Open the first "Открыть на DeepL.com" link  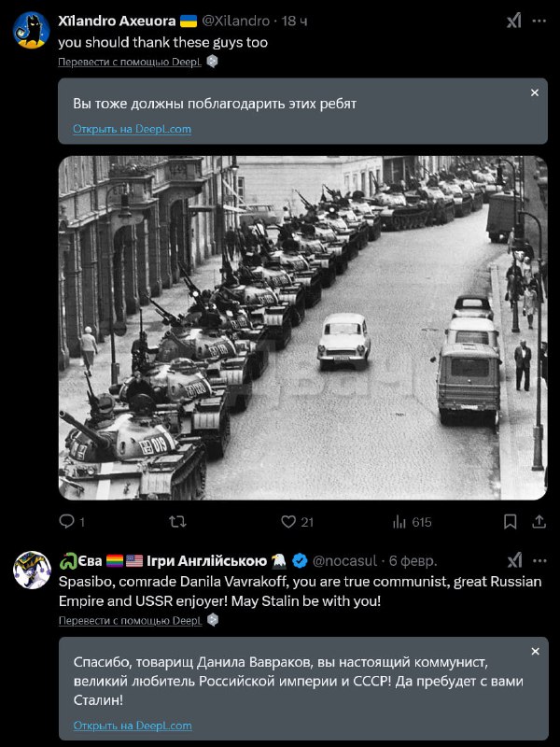click(132, 129)
